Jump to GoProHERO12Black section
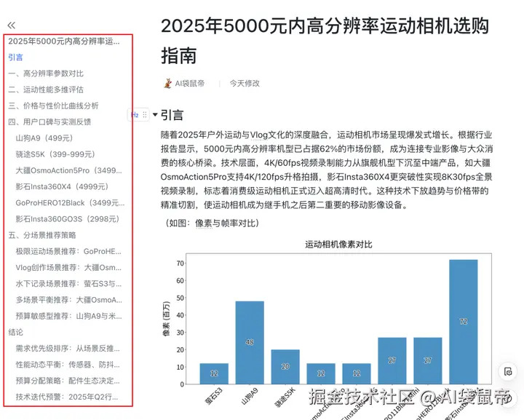The width and height of the screenshot is (524, 420). tap(70, 203)
